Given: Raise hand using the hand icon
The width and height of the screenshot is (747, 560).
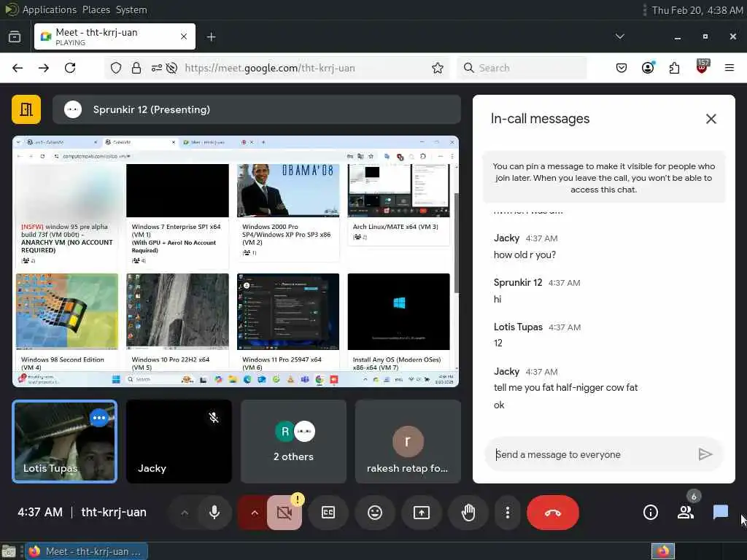Looking at the screenshot, I should [x=468, y=513].
